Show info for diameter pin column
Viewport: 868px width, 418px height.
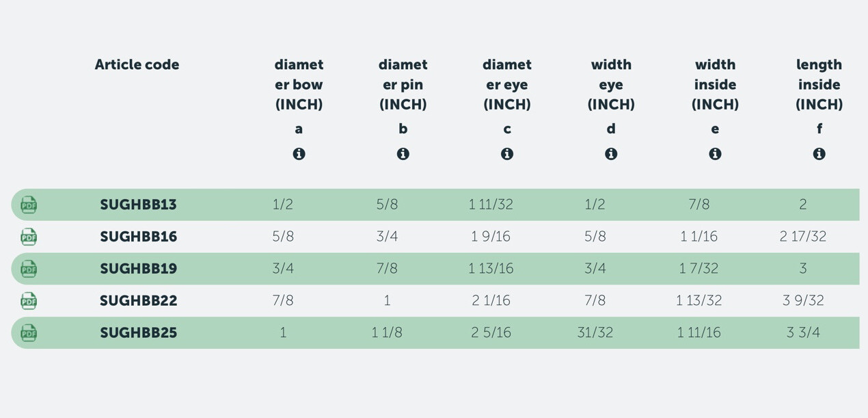(403, 154)
